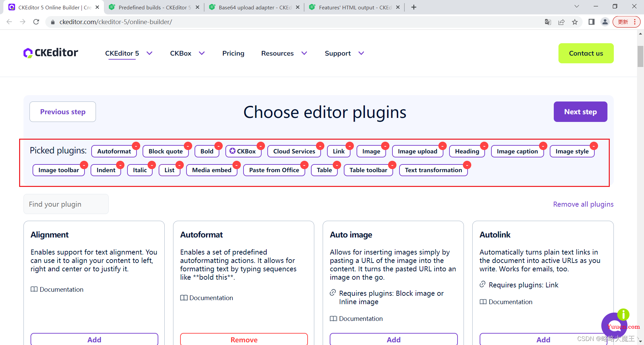This screenshot has height=345, width=644.
Task: Open Support nav item
Action: pyautogui.click(x=338, y=53)
